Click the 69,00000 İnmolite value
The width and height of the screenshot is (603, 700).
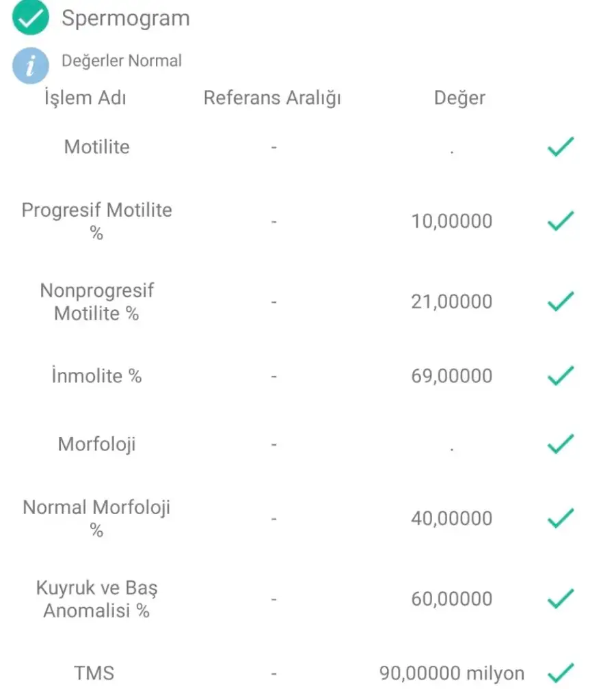[451, 376]
